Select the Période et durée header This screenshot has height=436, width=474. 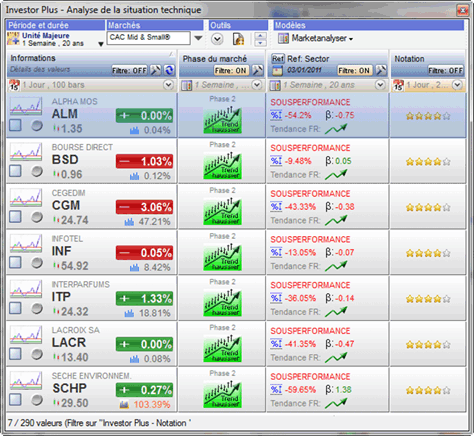55,25
